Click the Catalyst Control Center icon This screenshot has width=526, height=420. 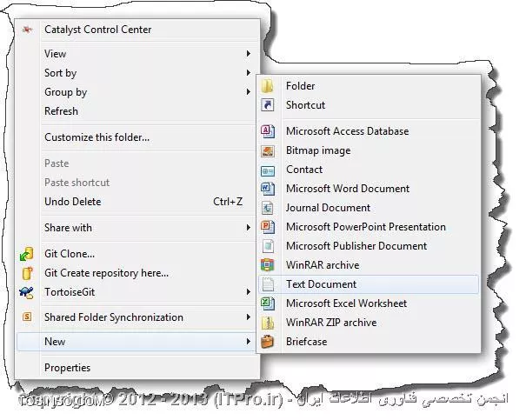point(27,30)
